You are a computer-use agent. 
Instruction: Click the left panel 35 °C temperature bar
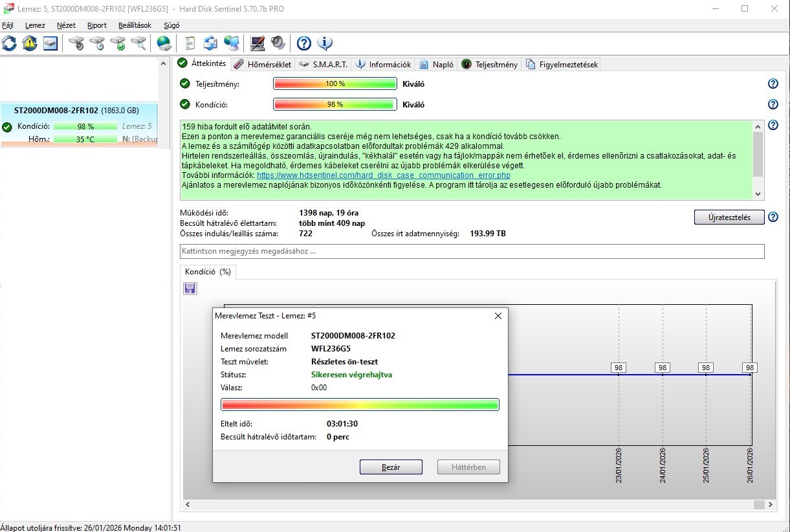85,139
